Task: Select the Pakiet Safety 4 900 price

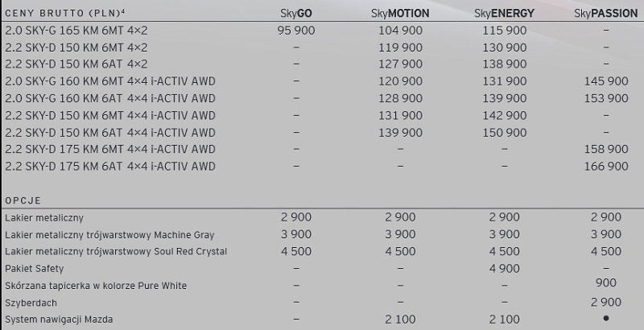Action: pos(505,269)
